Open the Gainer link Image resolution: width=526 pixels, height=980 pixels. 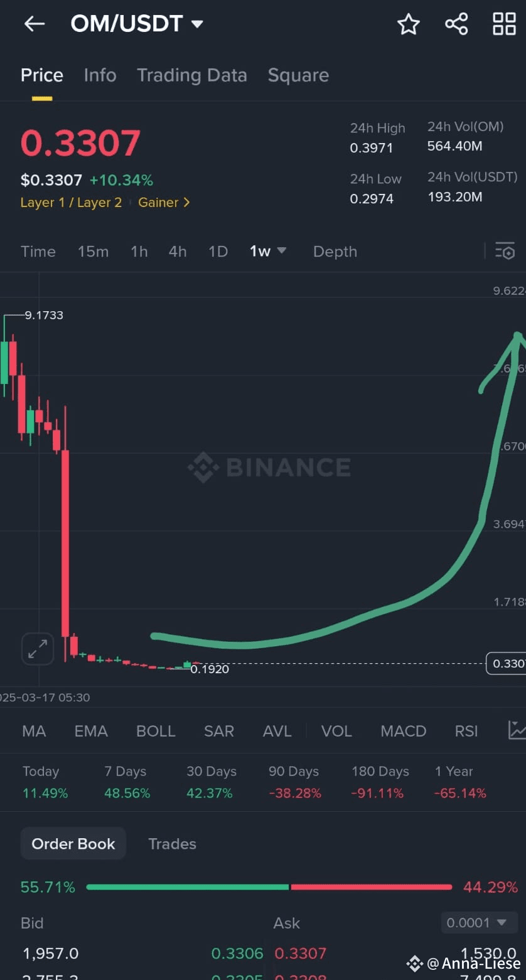click(163, 203)
